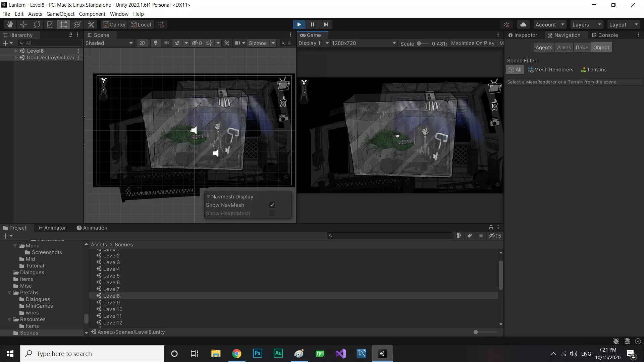Toggle hidden objects visibility counter
This screenshot has height=362, width=644.
coord(197,43)
